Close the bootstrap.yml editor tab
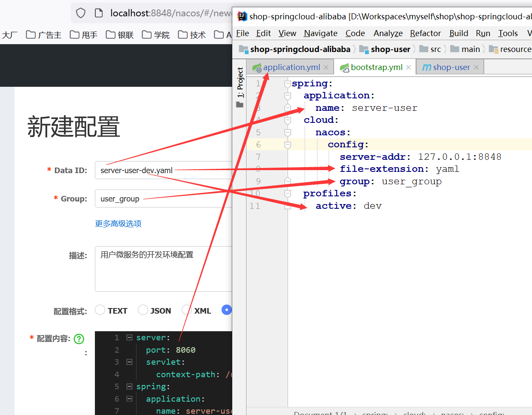Image resolution: width=532 pixels, height=415 pixels. pos(408,67)
